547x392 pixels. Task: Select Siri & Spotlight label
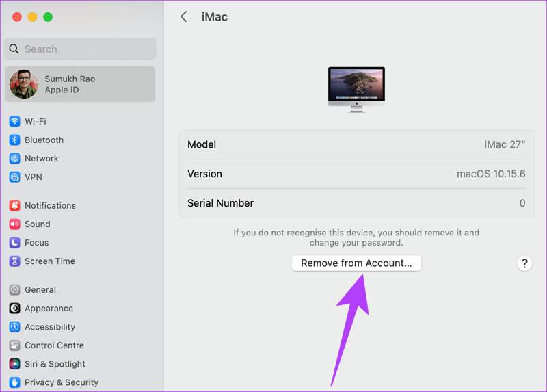55,363
